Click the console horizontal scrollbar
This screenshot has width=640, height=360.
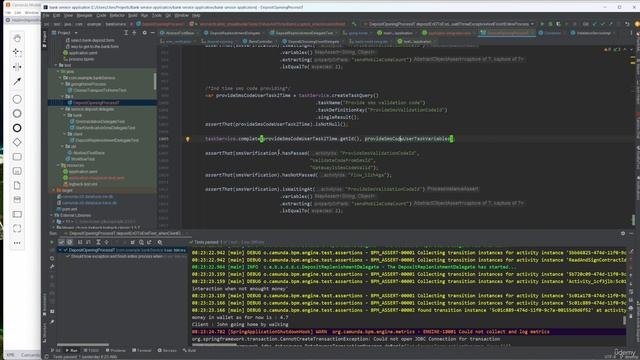[214, 344]
